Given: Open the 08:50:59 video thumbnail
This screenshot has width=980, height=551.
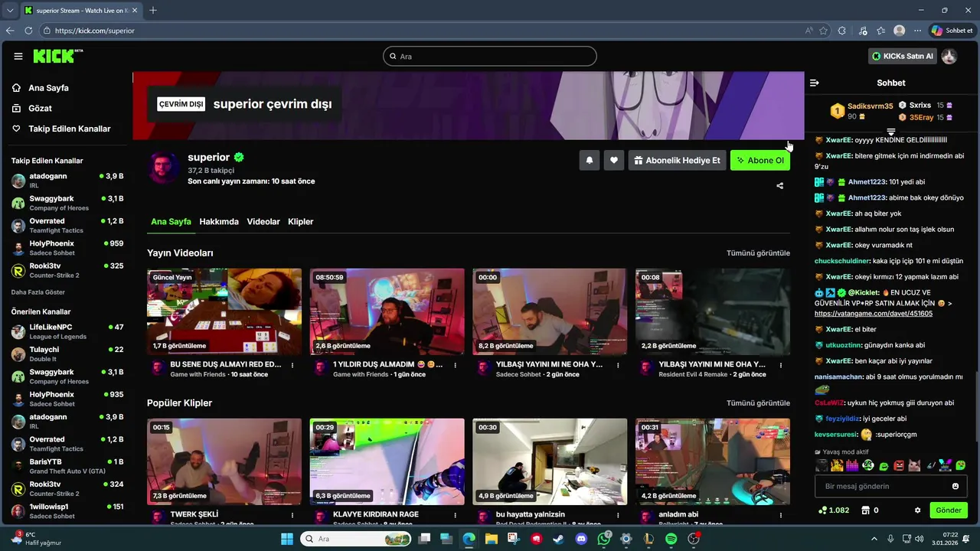Looking at the screenshot, I should point(387,311).
